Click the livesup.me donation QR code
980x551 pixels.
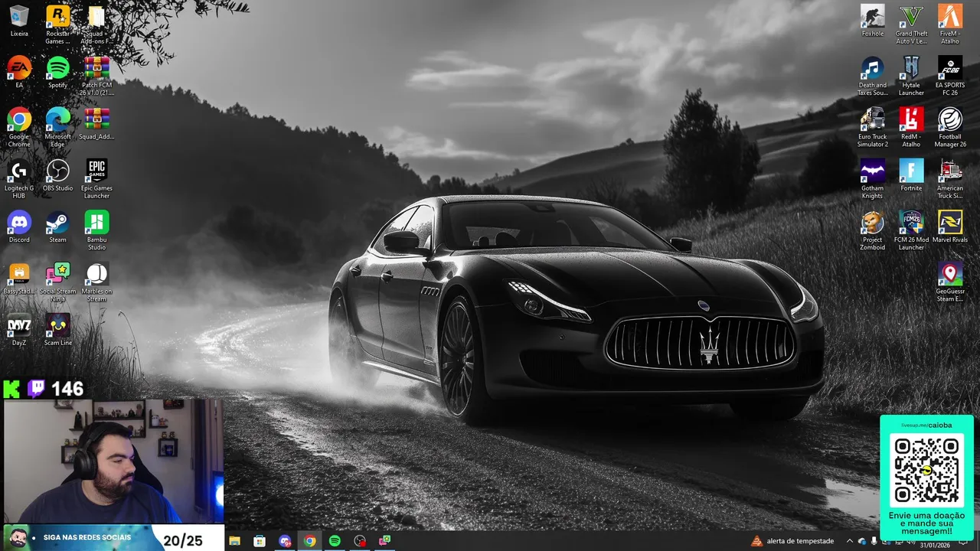[x=926, y=468]
